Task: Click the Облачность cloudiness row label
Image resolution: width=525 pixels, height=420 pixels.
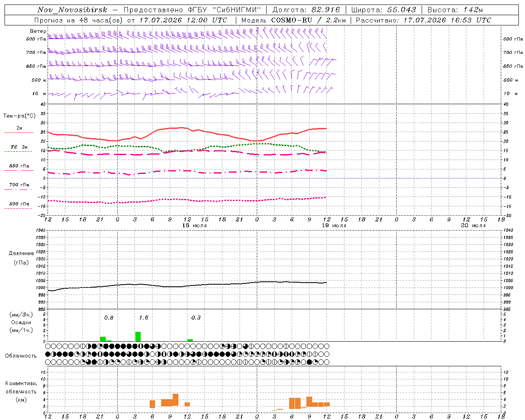Action: 21,356
